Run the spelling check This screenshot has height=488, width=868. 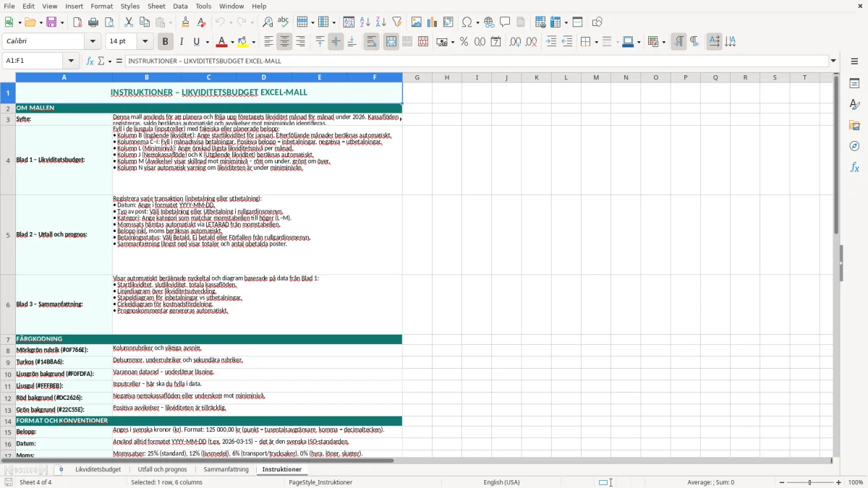283,22
